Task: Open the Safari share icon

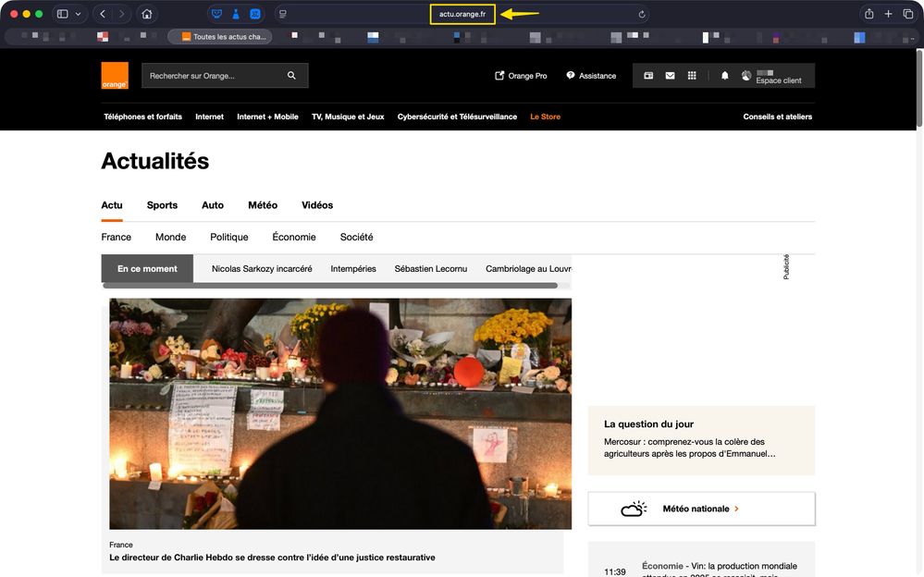Action: tap(869, 14)
